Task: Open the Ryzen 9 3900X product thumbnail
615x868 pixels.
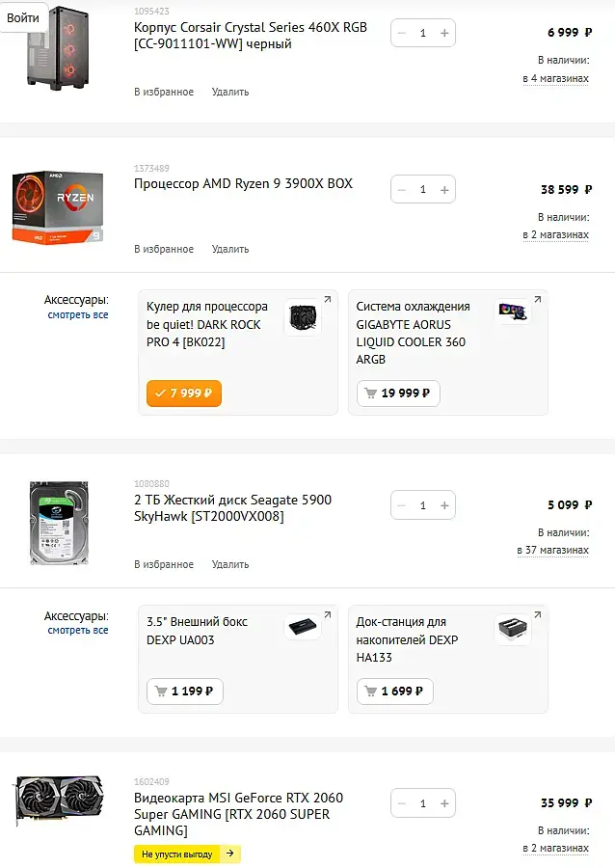Action: tap(58, 206)
